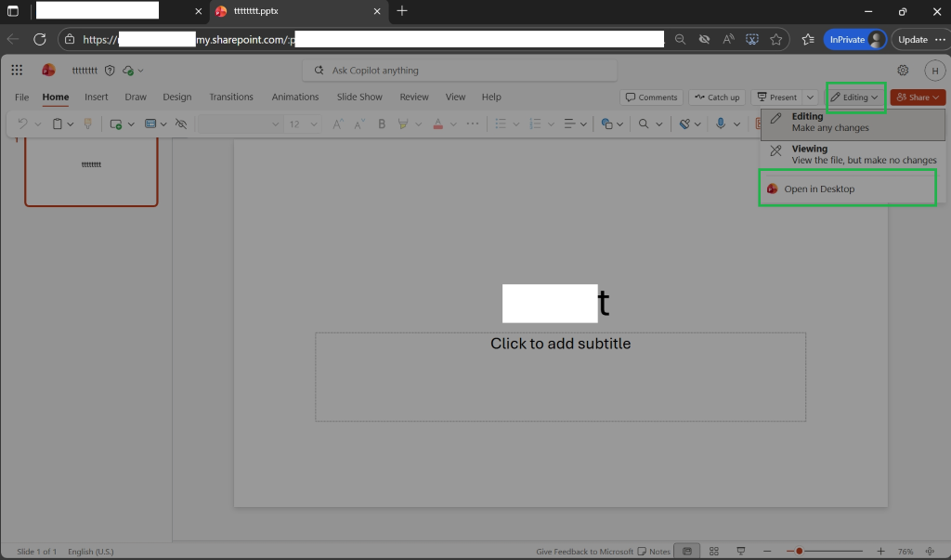Image resolution: width=951 pixels, height=560 pixels.
Task: Open the Transitions tab
Action: pos(231,98)
